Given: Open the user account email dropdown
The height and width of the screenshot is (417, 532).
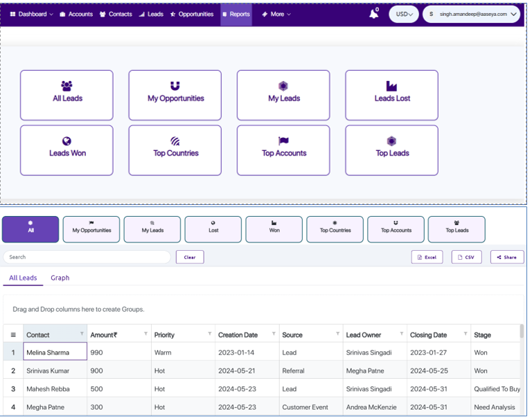Looking at the screenshot, I should 473,14.
